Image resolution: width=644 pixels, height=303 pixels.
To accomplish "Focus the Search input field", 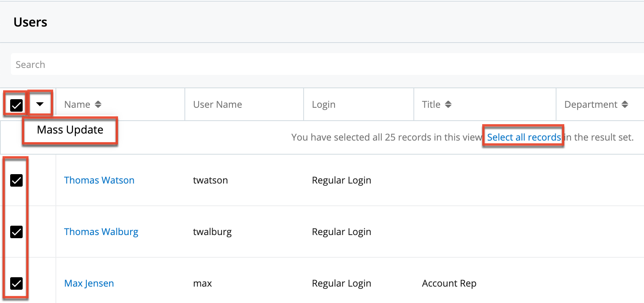I will pos(313,64).
